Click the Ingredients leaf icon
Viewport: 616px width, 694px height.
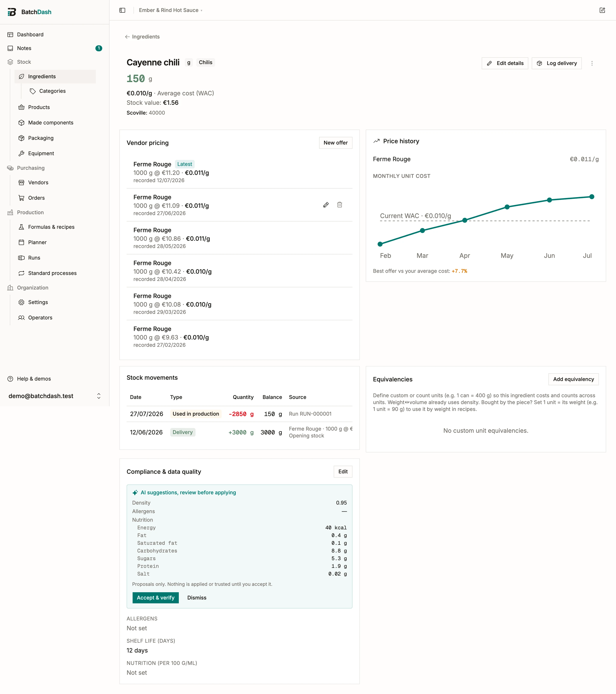[x=21, y=76]
